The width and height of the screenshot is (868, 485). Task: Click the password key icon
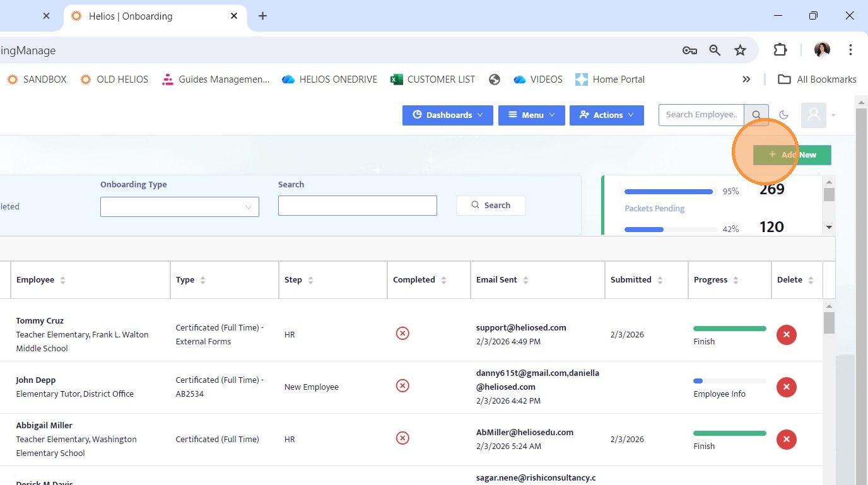[x=689, y=50]
